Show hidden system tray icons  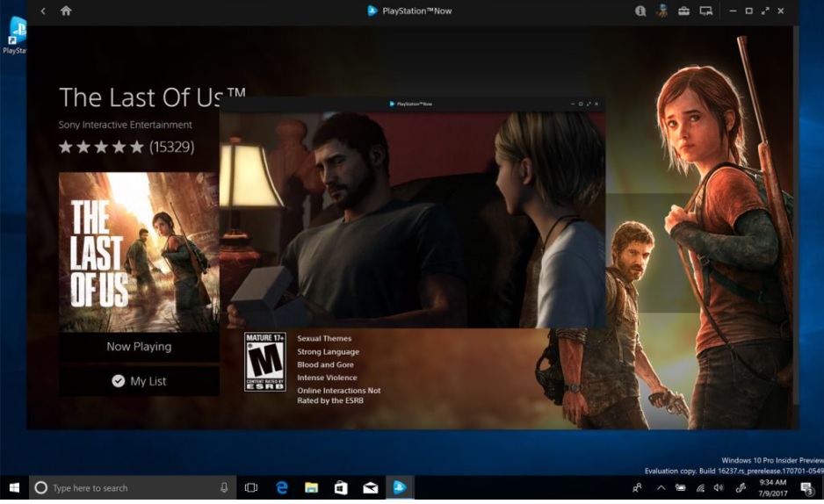661,487
